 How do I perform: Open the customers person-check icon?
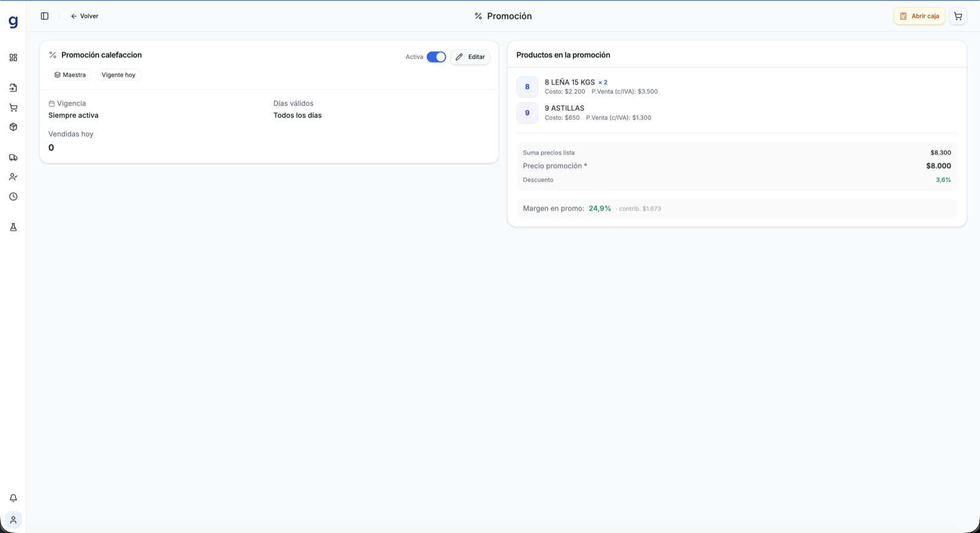point(13,177)
